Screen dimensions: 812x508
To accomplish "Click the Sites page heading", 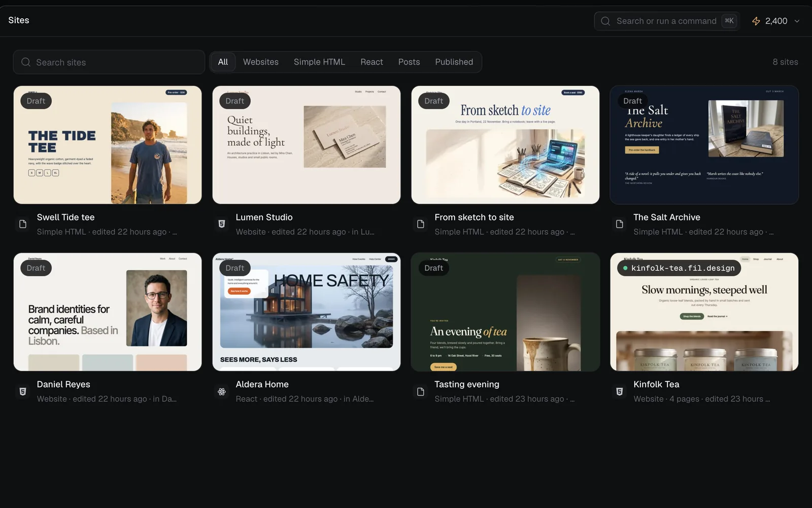I will (19, 20).
